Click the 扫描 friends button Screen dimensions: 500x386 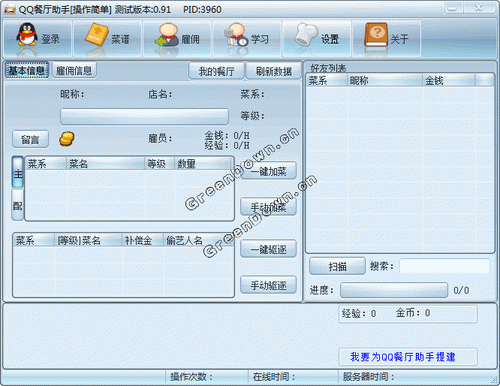[337, 266]
